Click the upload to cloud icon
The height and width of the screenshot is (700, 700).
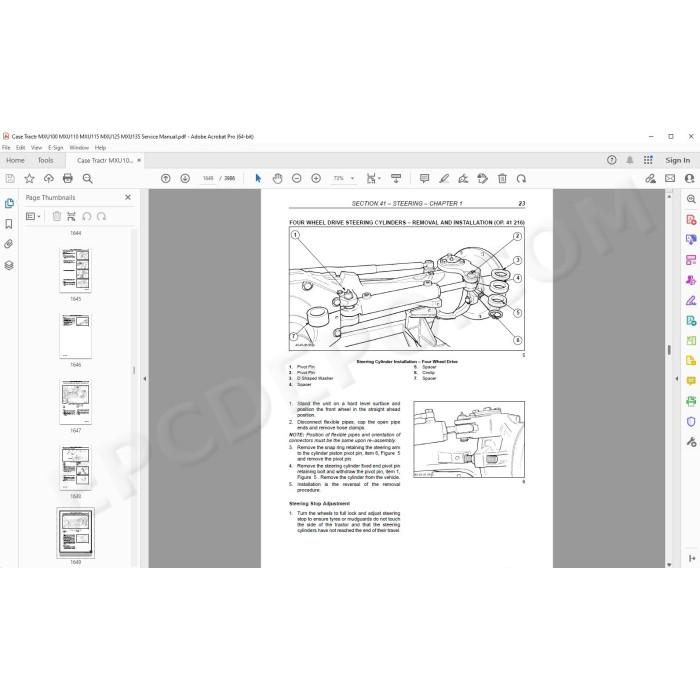pyautogui.click(x=49, y=179)
